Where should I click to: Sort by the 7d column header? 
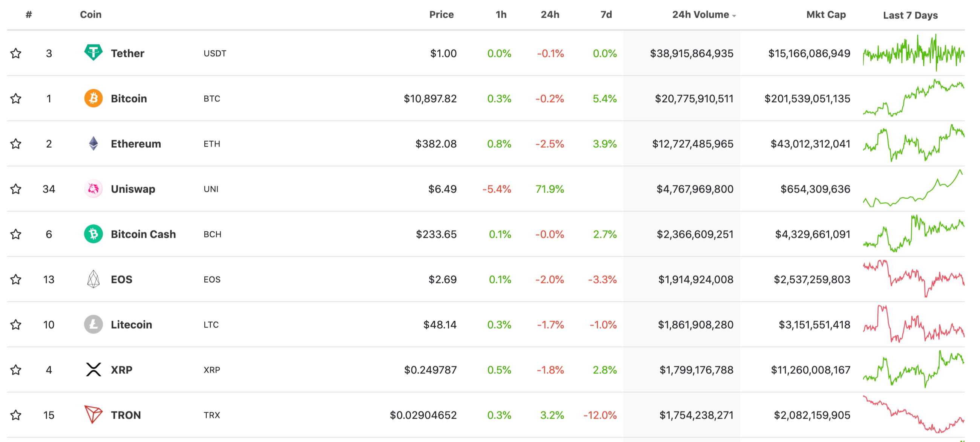(x=606, y=15)
